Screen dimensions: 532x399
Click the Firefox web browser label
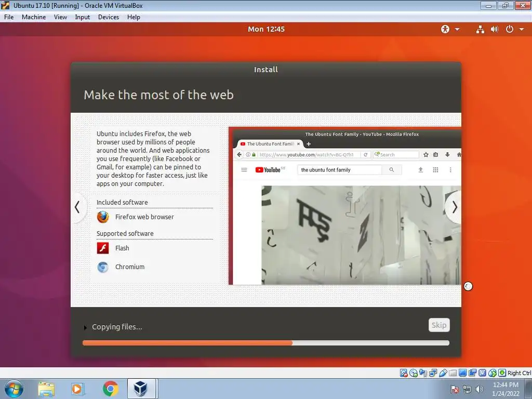[144, 217]
